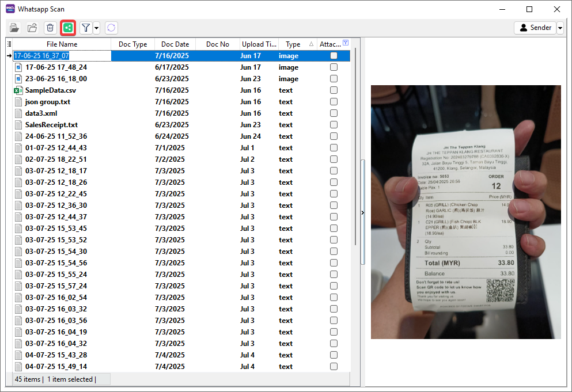The image size is (572, 392).
Task: Click the Sender button
Action: 535,28
